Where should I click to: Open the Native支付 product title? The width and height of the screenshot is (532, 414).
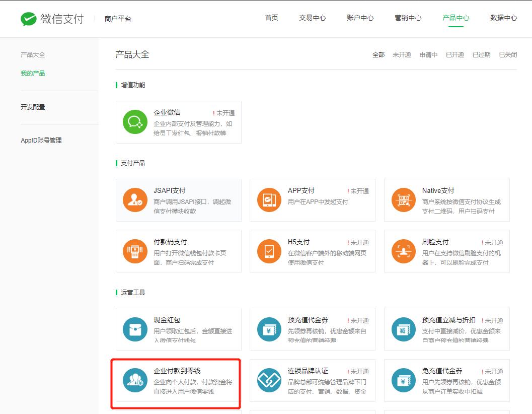[x=438, y=190]
